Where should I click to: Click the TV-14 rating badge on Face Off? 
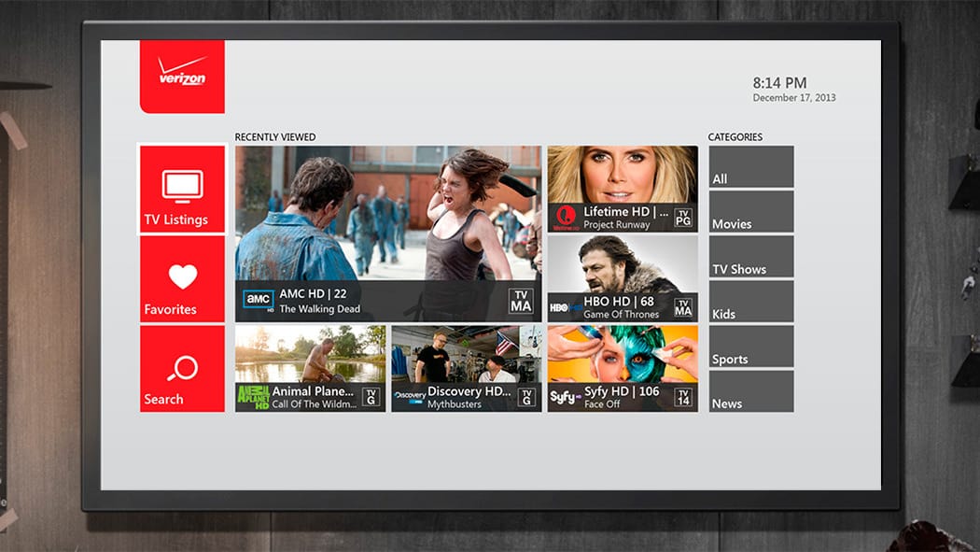coord(683,397)
